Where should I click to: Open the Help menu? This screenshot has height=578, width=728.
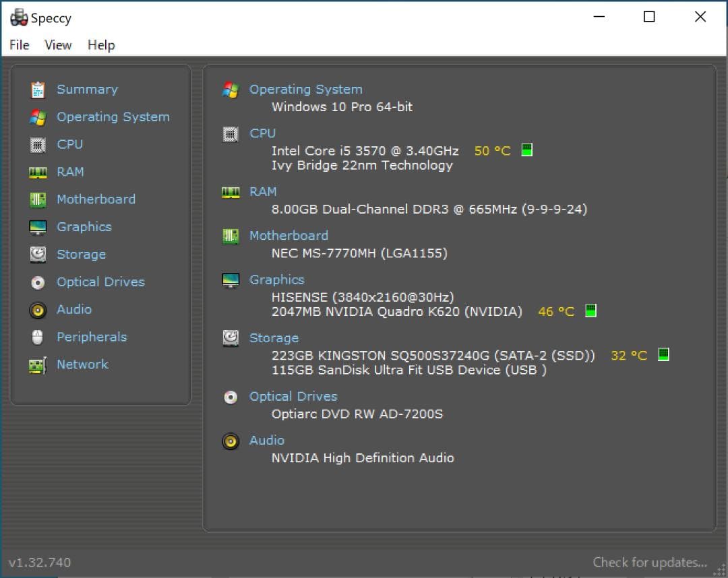[101, 45]
